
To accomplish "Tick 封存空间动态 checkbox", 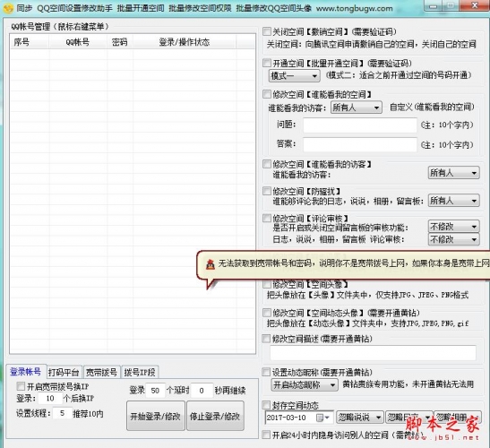I will coord(266,405).
